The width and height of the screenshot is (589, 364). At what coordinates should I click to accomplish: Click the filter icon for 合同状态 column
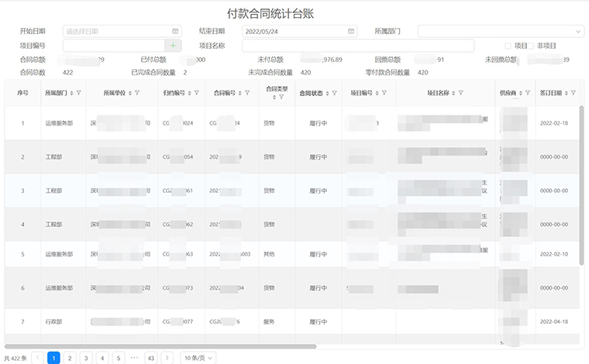[334, 93]
